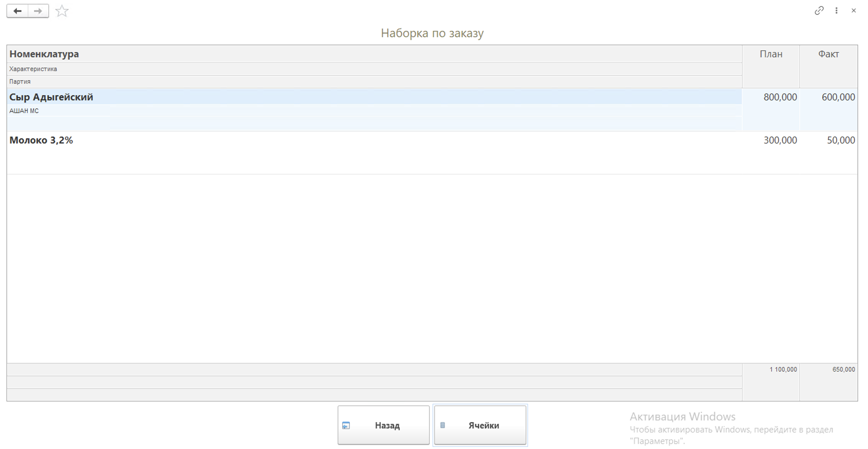Click the 800,000 plan value cell

point(780,97)
